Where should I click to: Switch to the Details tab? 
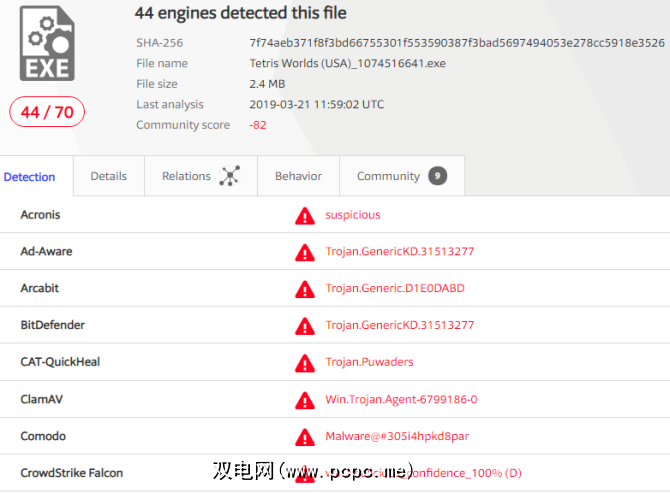click(x=109, y=176)
